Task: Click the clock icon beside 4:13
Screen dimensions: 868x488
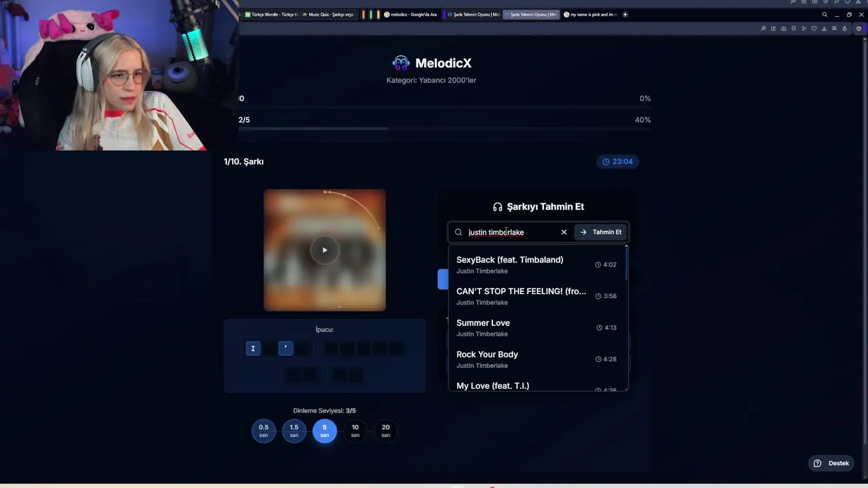Action: pos(599,327)
